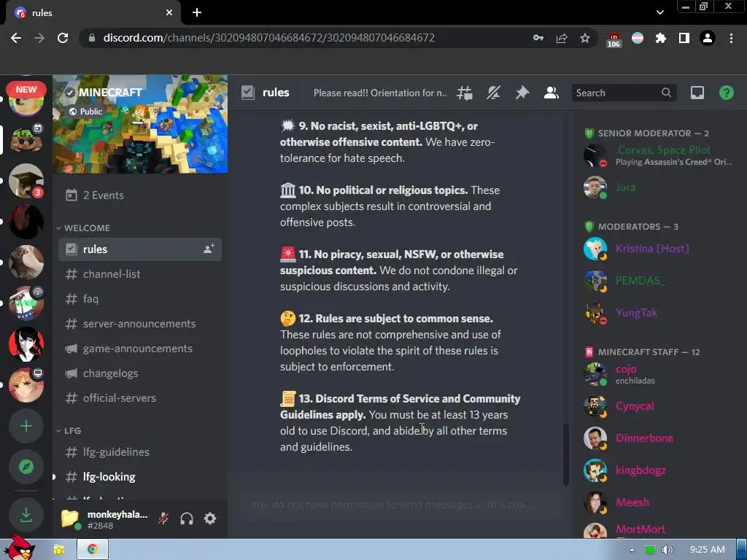Click the messages scrollbar thumb

[x=566, y=454]
